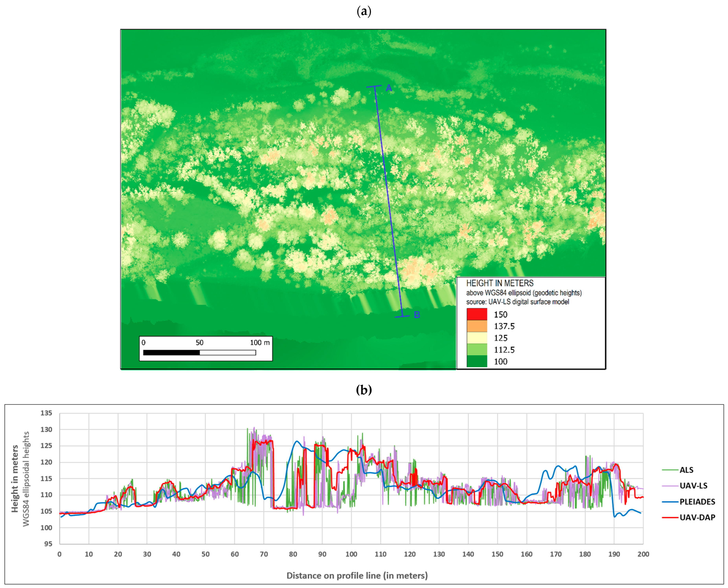Image resolution: width=728 pixels, height=588 pixels.
Task: Click the orange 137.5 legend color swatch
Action: point(477,326)
